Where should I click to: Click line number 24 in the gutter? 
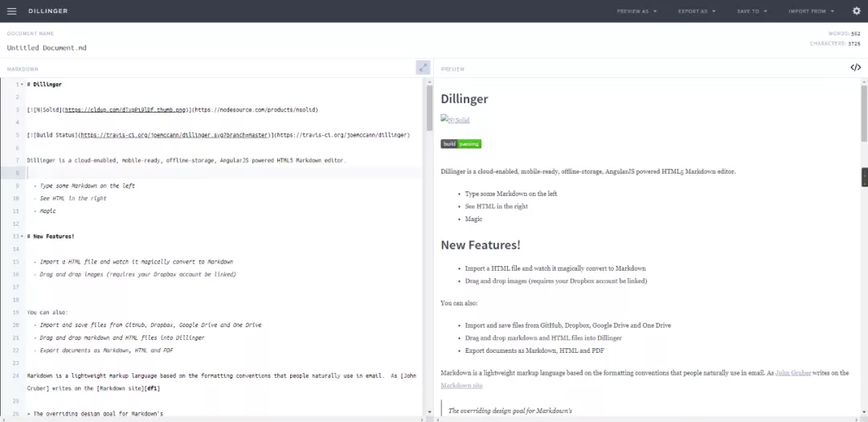pos(17,375)
